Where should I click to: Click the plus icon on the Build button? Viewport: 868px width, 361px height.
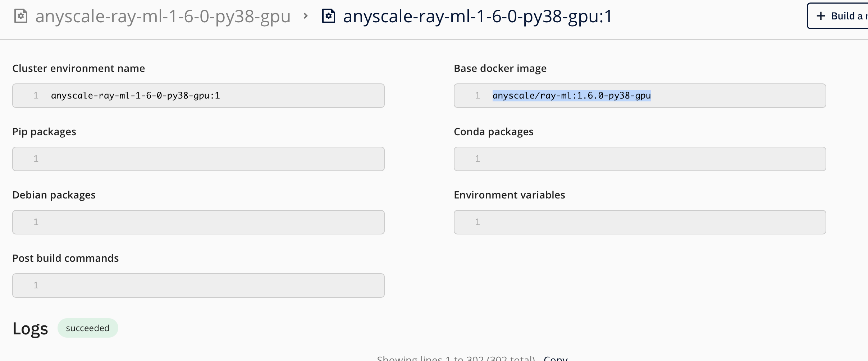(x=821, y=16)
